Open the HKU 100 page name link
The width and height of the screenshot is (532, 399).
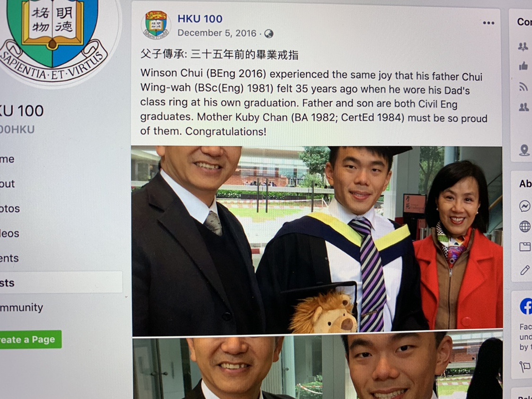pos(200,18)
